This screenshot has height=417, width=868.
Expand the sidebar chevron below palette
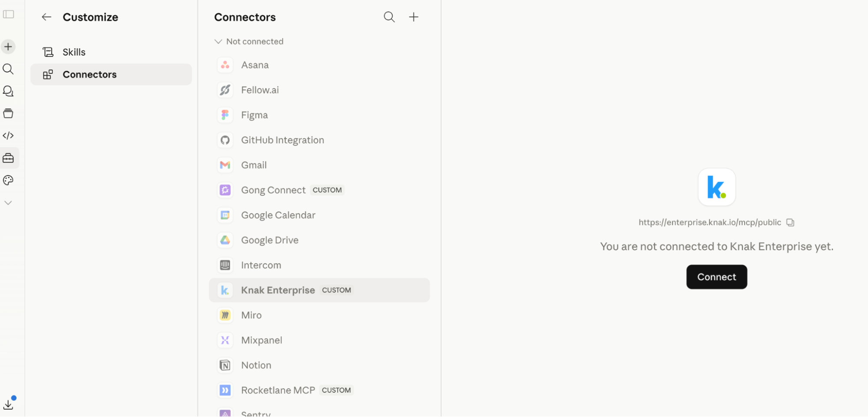[8, 203]
